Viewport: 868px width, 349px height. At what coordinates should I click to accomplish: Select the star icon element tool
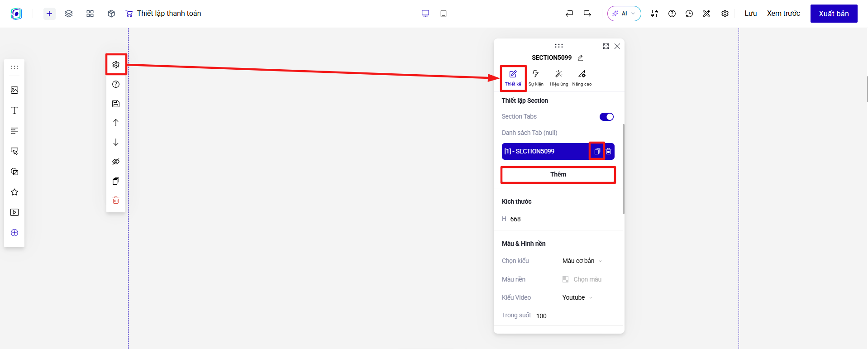pos(14,192)
